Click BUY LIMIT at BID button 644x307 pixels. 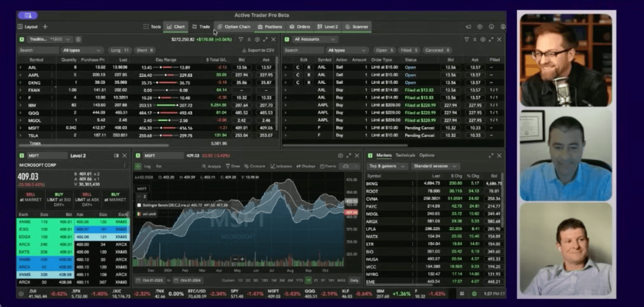[x=59, y=200]
